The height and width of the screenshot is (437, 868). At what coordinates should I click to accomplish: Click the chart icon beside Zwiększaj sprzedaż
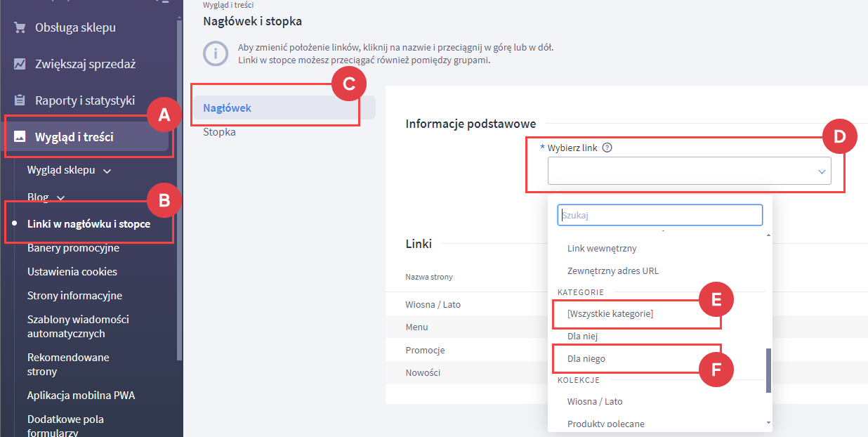click(x=20, y=64)
